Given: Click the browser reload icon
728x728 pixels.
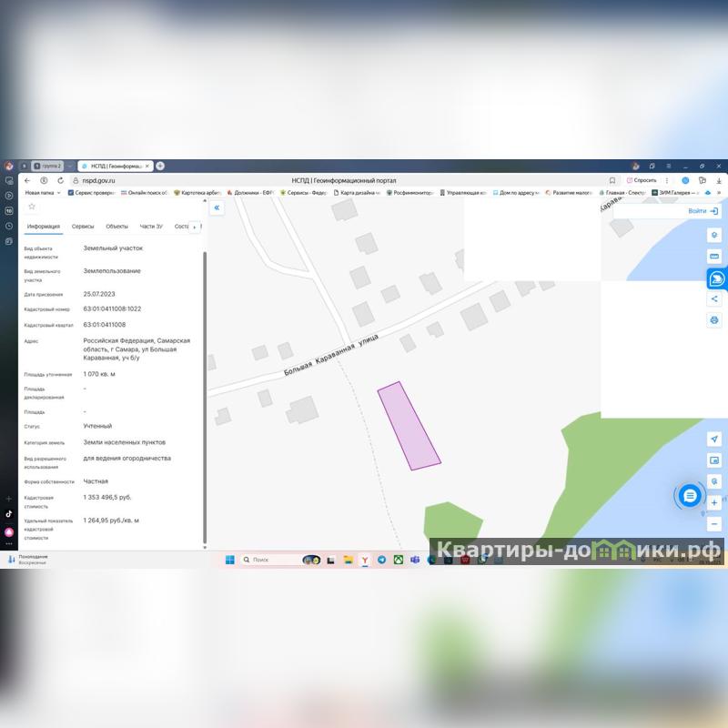Looking at the screenshot, I should pos(60,180).
